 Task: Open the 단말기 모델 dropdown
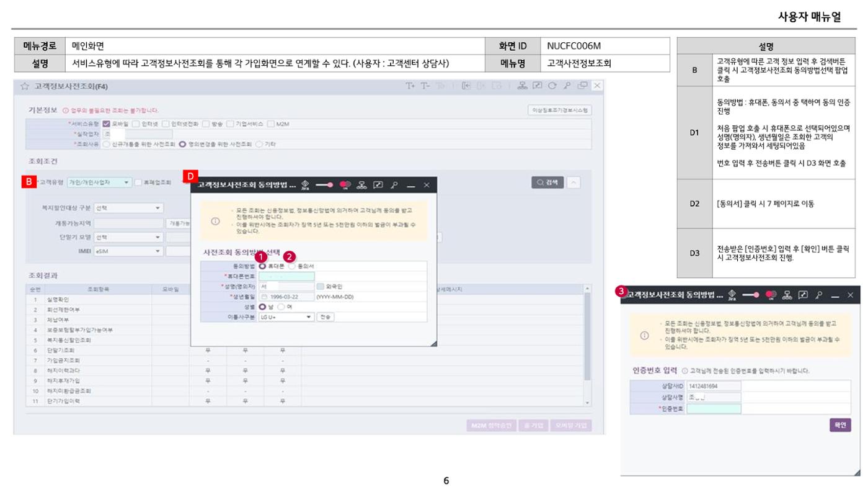pos(129,237)
